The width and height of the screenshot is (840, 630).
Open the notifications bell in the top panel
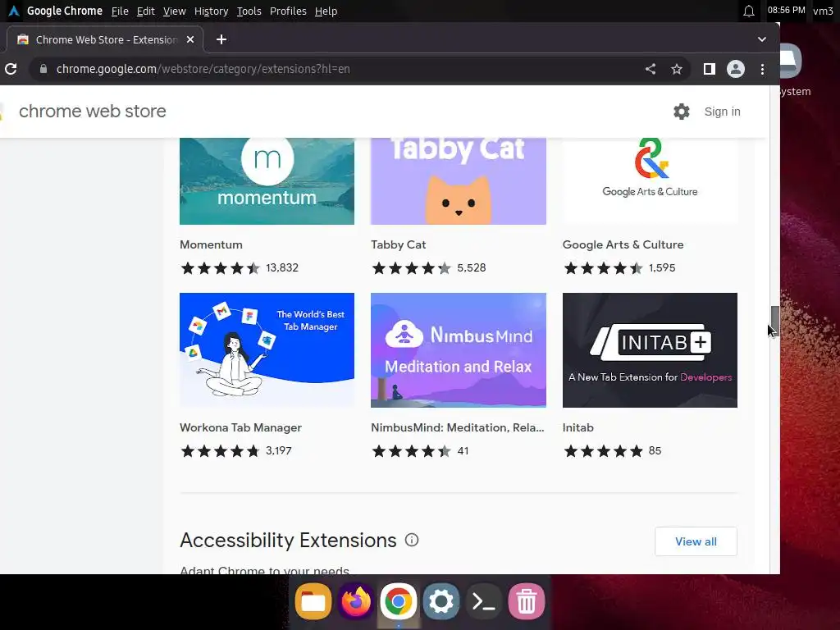749,11
